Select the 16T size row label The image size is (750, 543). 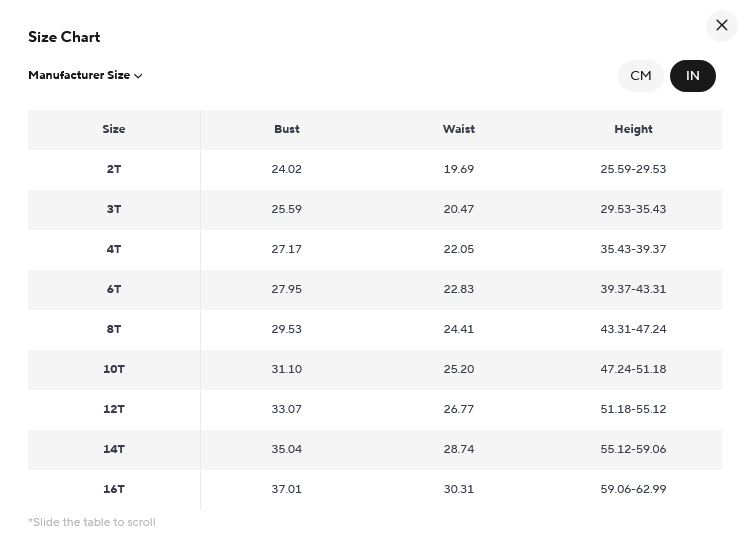tap(114, 489)
